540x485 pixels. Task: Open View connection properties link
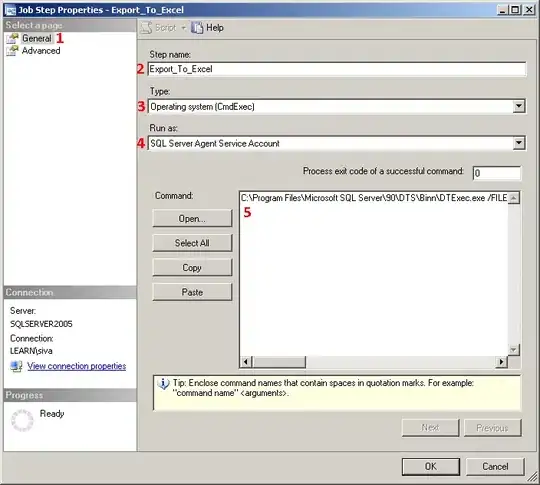76,366
